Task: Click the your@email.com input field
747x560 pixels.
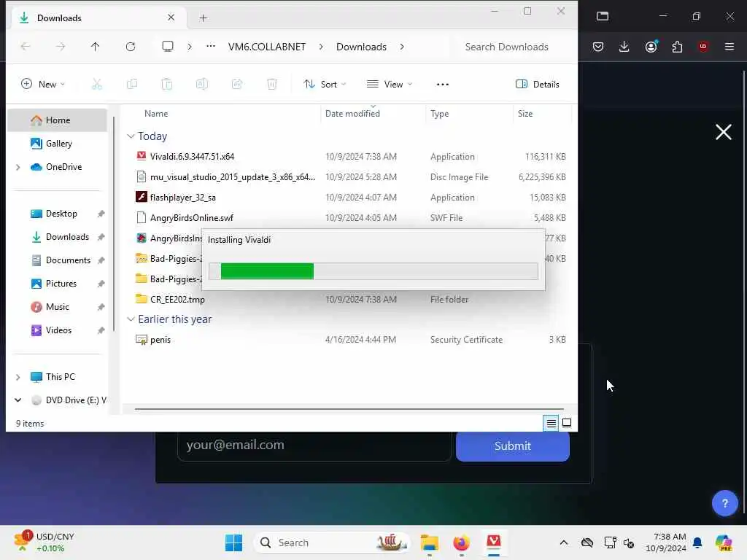Action: tap(314, 446)
